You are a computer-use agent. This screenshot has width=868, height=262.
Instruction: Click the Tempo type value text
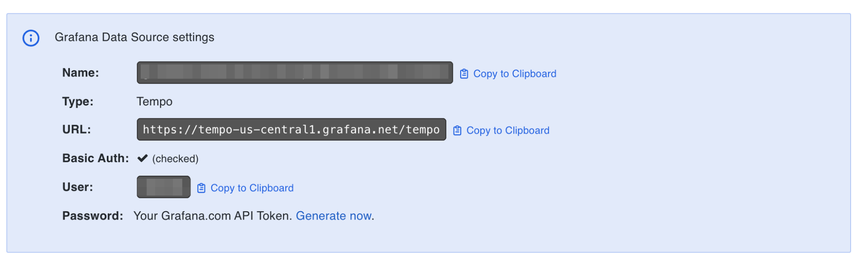click(154, 102)
